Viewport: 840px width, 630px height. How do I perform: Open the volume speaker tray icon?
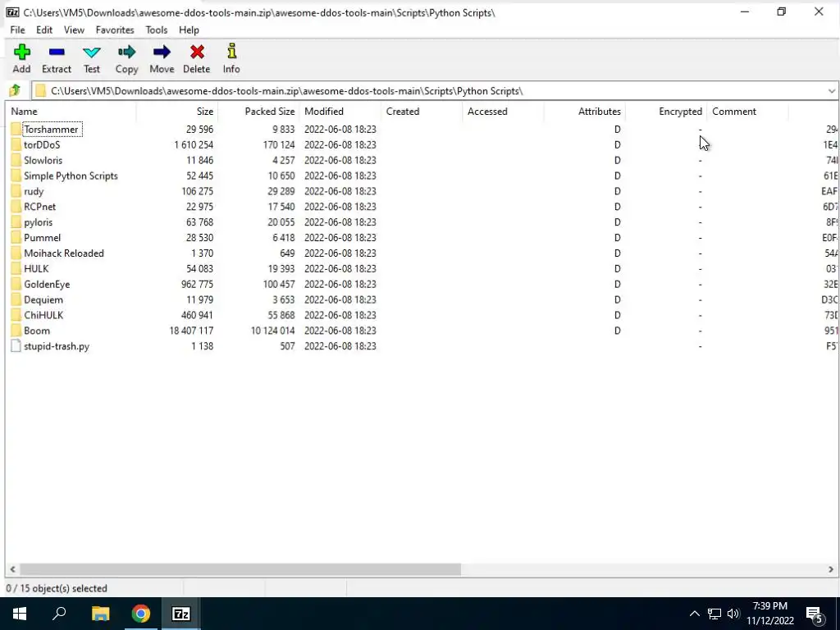pos(733,614)
